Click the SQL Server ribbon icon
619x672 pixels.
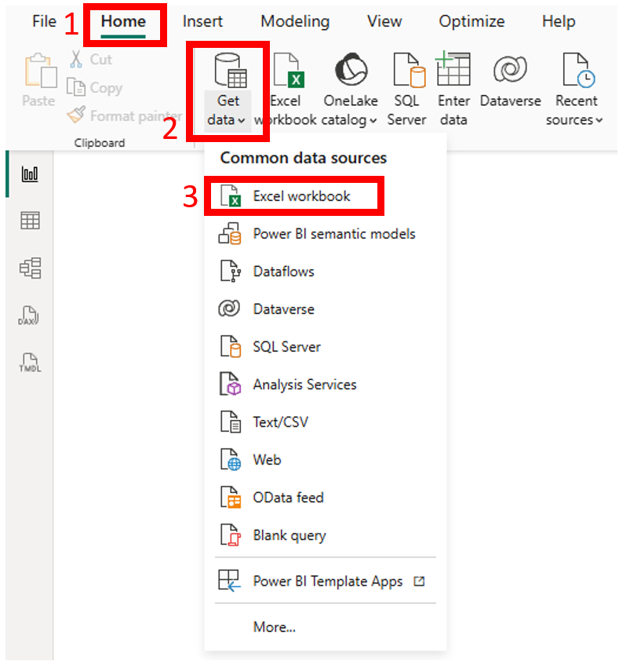pos(409,69)
